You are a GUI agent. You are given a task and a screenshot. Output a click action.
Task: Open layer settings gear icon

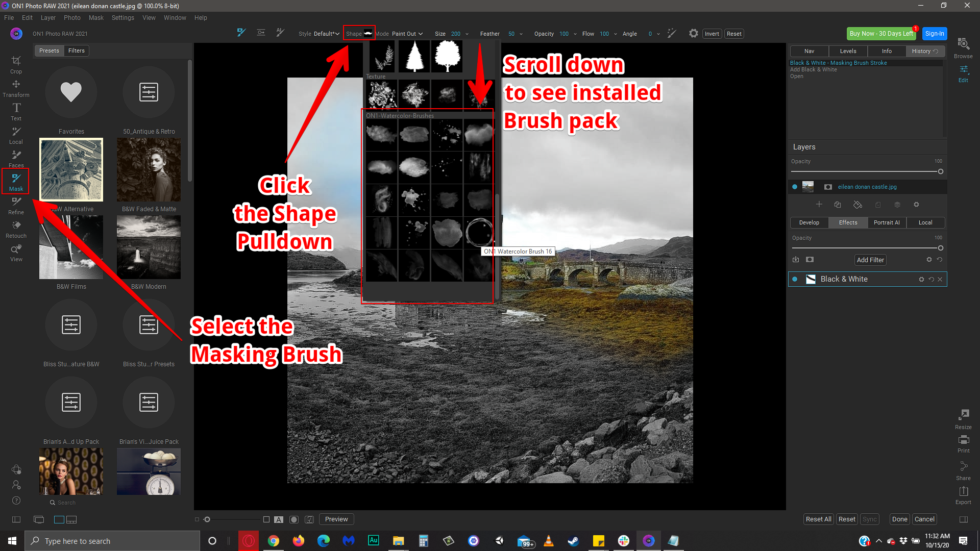[x=916, y=204]
